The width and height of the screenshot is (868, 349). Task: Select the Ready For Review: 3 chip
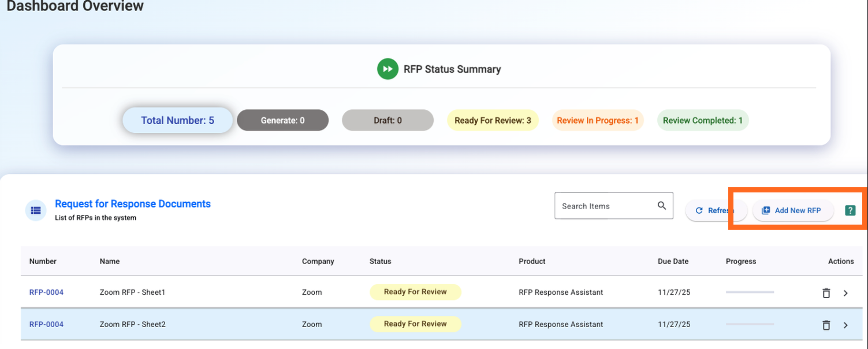coord(493,120)
